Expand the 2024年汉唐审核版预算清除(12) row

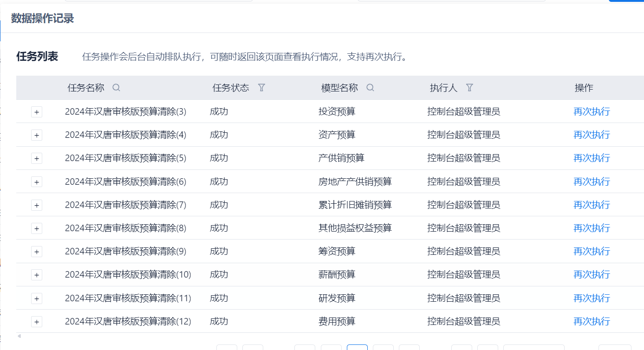tap(37, 322)
